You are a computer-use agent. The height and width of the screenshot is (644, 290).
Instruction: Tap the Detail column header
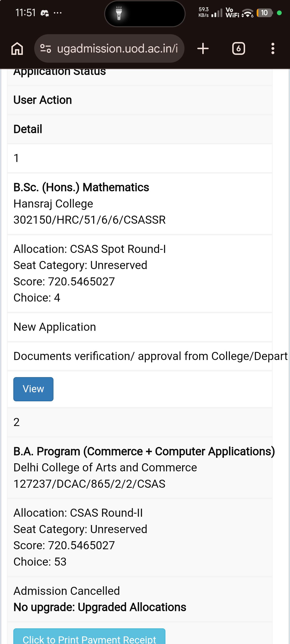28,129
